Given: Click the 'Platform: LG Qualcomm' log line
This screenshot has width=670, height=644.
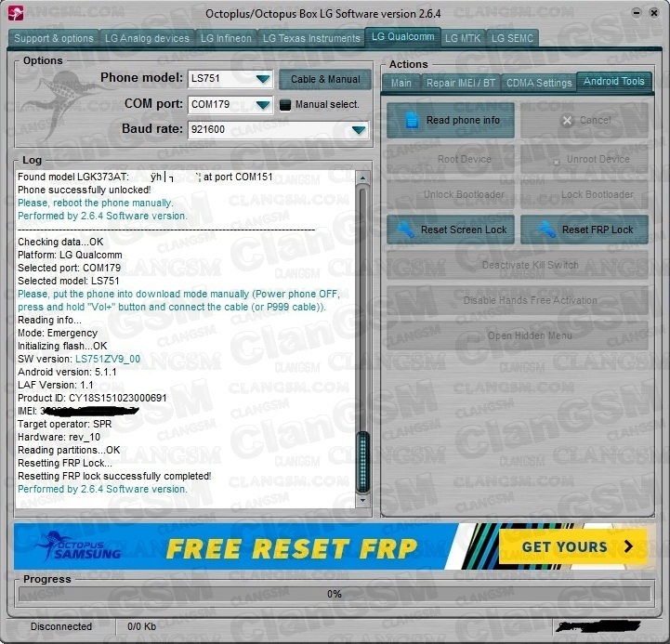Looking at the screenshot, I should (70, 255).
